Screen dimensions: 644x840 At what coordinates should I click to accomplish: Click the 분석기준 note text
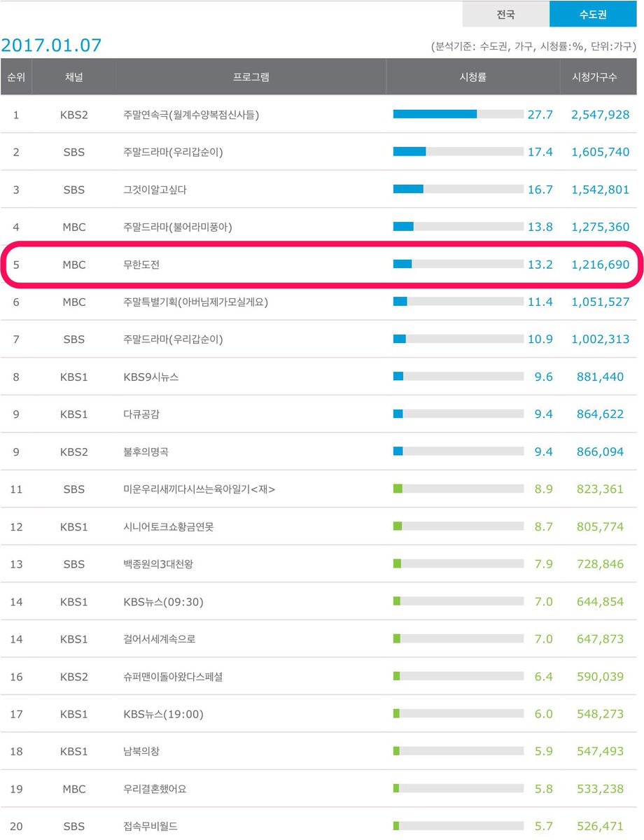[x=533, y=46]
